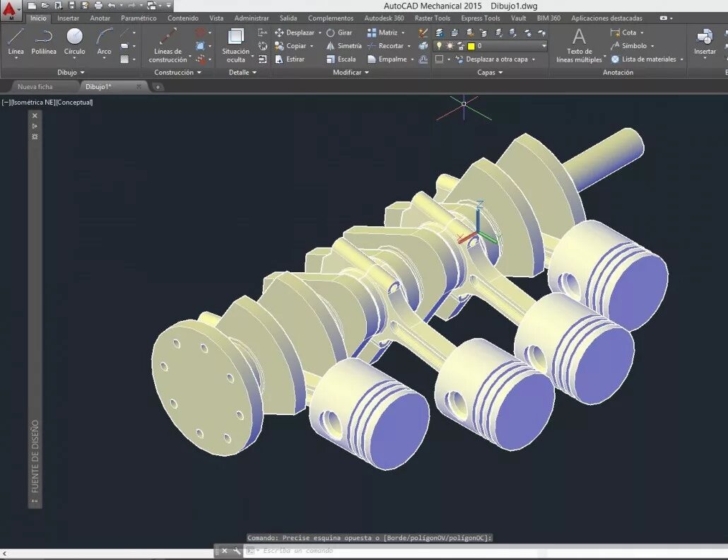Choose the Líneas de construcción tool
The width and height of the screenshot is (728, 560).
click(x=168, y=45)
